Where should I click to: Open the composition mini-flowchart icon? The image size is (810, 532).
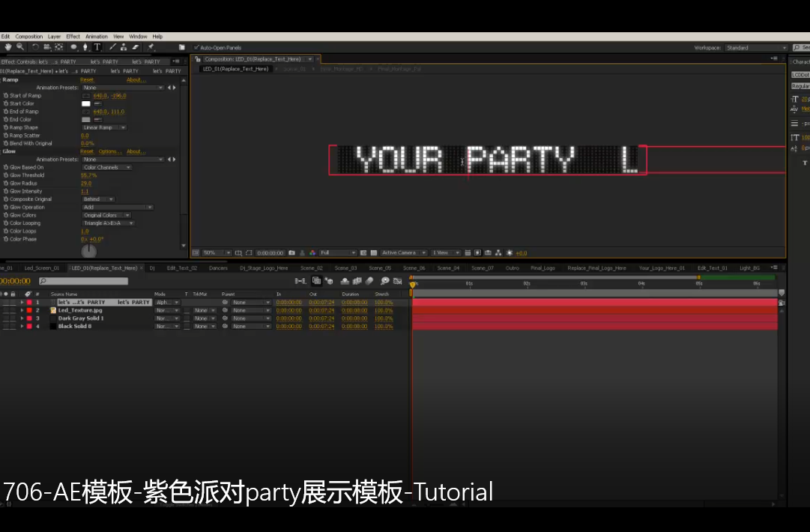(x=300, y=281)
